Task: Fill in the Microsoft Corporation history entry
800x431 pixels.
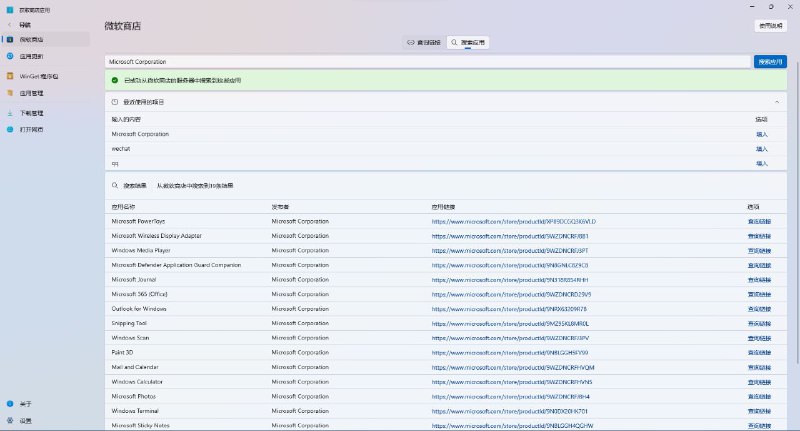Action: pos(762,134)
